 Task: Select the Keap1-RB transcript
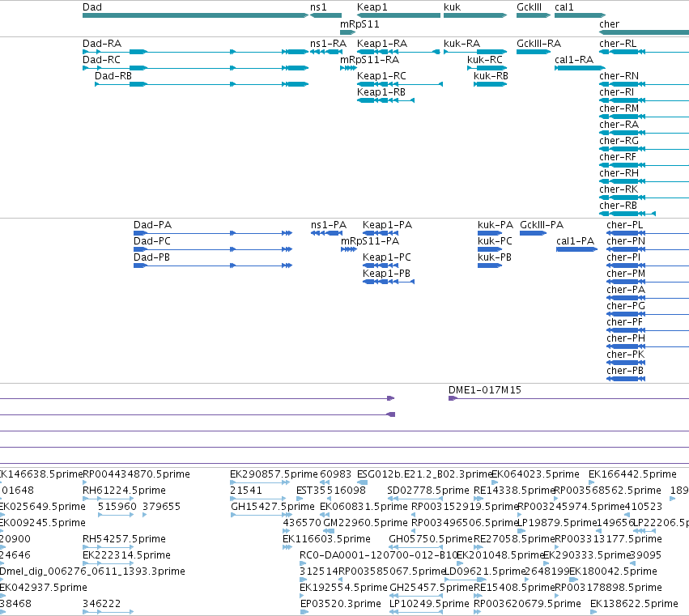pos(385,100)
